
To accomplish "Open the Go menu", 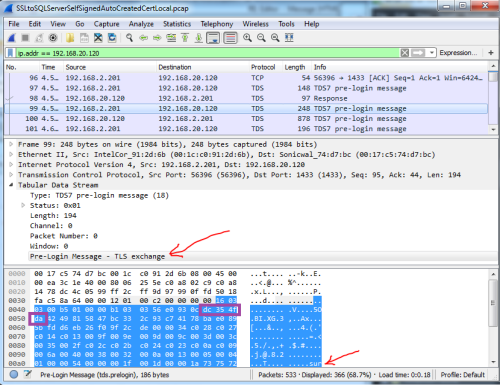I will point(80,24).
